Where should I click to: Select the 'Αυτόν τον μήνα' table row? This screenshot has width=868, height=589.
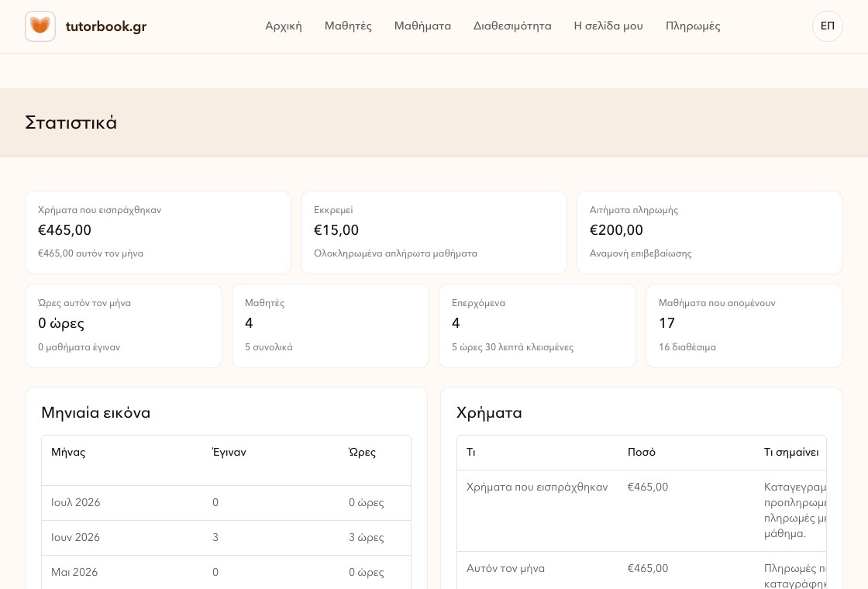coord(642,570)
